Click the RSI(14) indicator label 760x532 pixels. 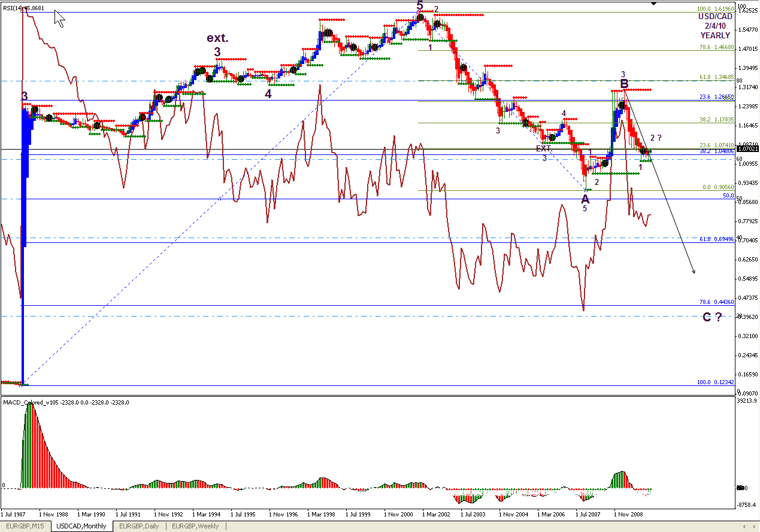pyautogui.click(x=23, y=9)
